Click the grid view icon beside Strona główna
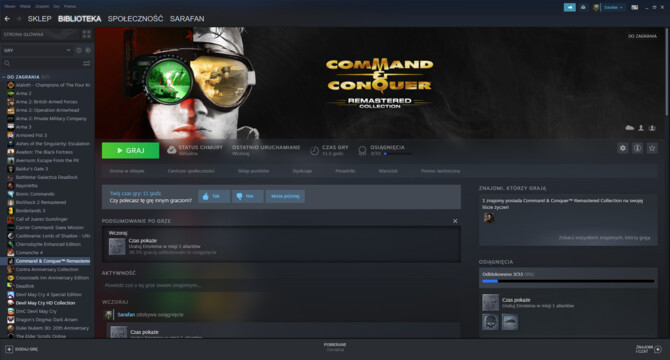Image resolution: width=670 pixels, height=360 pixels. 87,34
